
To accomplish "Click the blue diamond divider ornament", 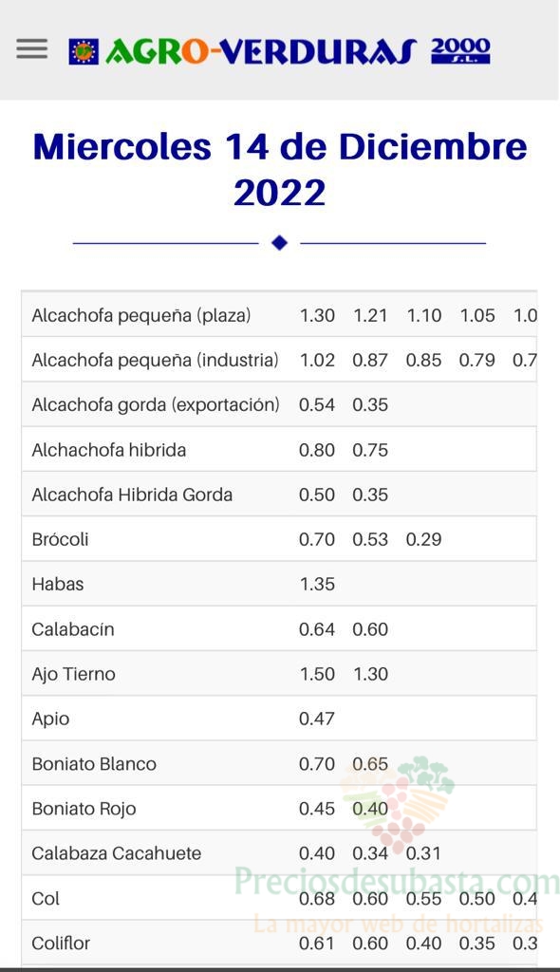I will [280, 243].
